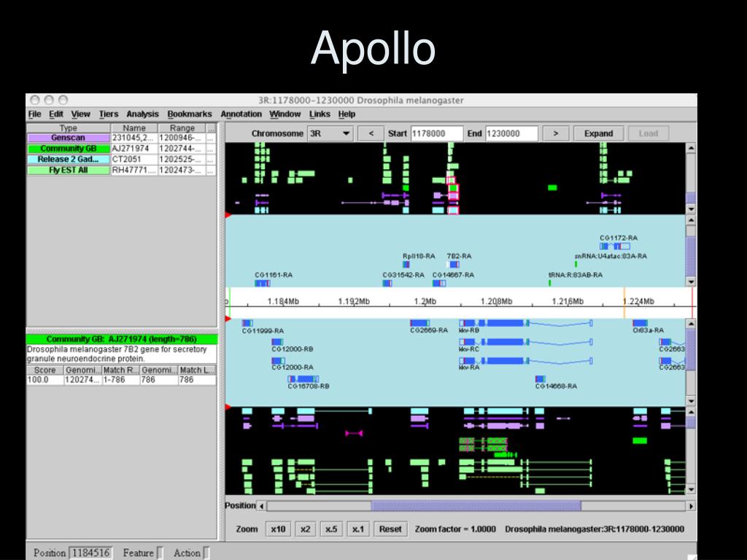Select the CG31542-RA transcript annotation
Image resolution: width=747 pixels, height=560 pixels.
tap(387, 284)
